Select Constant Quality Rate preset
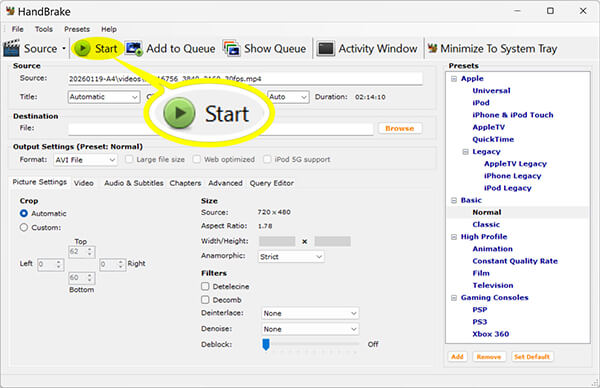Screen dimensions: 600x388 pos(515,261)
